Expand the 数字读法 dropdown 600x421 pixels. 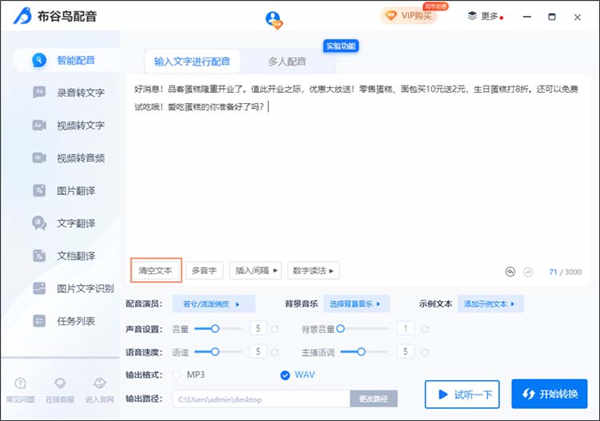(x=313, y=271)
